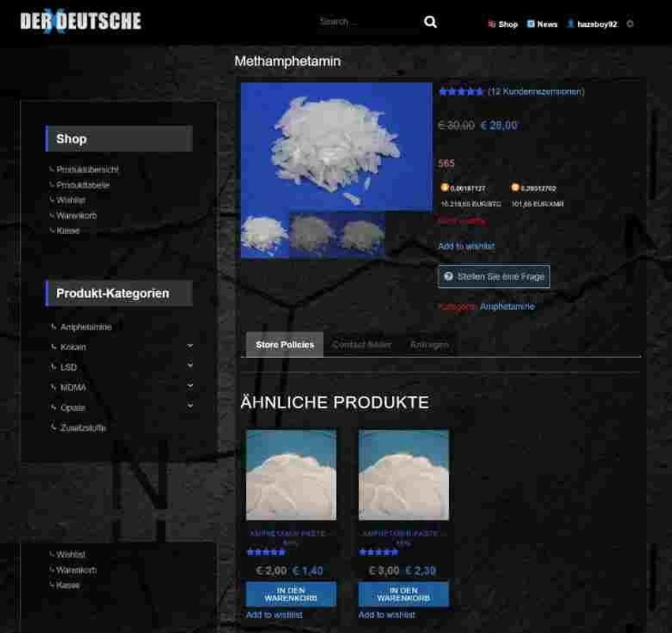The height and width of the screenshot is (633, 672).
Task: Open the 12 Kundenrezensionen reviews link
Action: click(x=536, y=92)
